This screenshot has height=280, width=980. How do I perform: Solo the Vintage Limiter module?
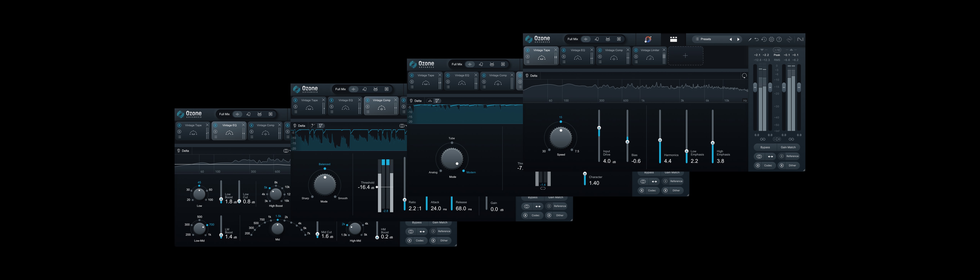[636, 57]
